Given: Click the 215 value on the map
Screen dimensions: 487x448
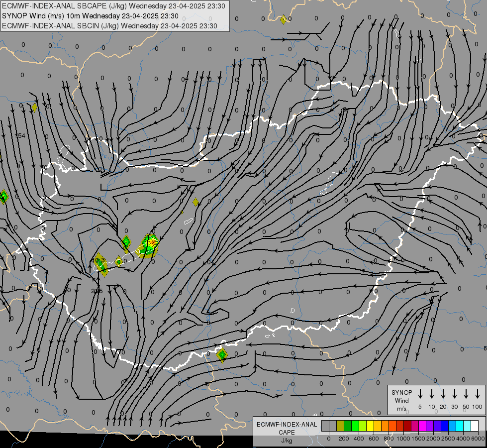Looking at the screenshot, I should click(97, 291).
